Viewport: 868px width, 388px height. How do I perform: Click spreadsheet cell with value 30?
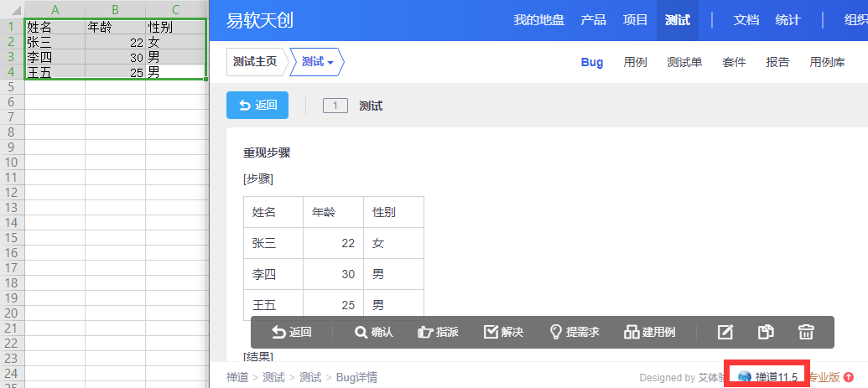point(115,57)
